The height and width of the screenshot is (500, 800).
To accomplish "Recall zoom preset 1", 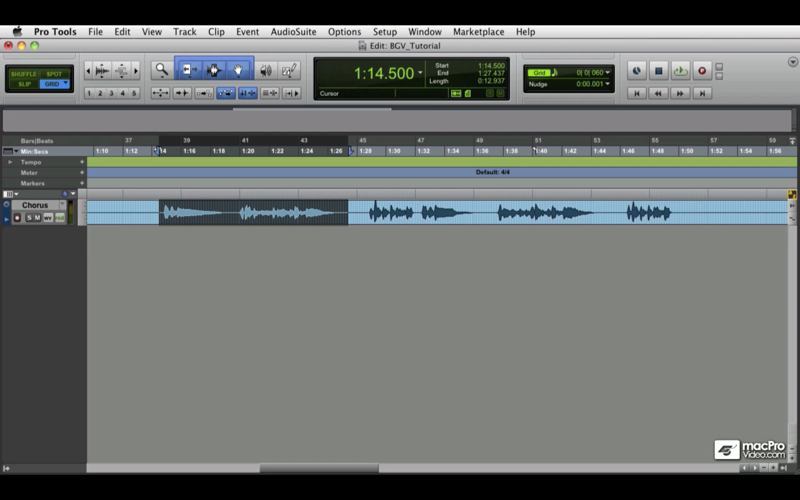I will coord(89,93).
